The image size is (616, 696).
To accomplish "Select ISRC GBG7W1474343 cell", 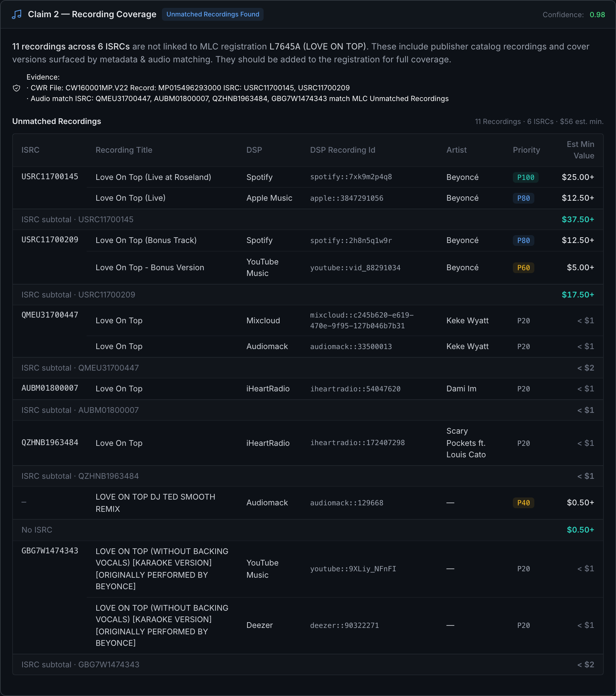I will tap(50, 551).
